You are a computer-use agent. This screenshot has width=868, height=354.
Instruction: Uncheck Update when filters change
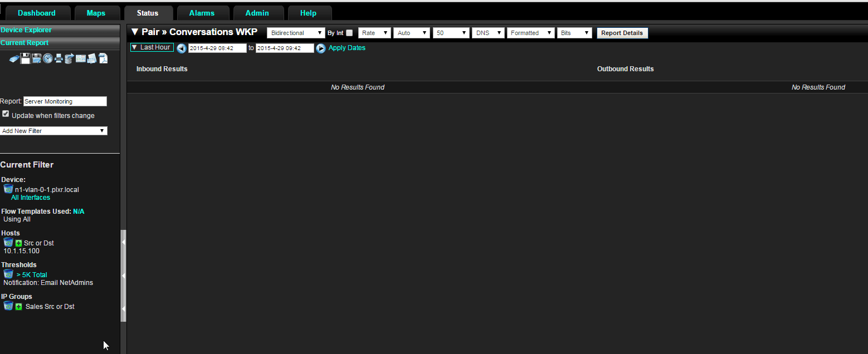pyautogui.click(x=6, y=114)
